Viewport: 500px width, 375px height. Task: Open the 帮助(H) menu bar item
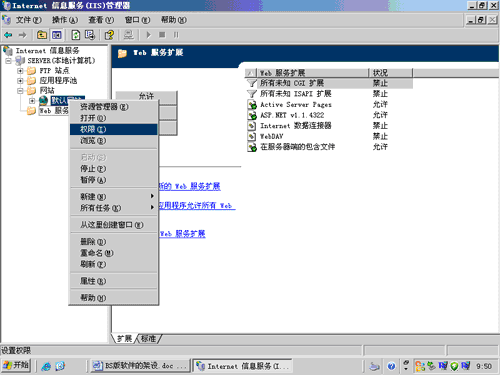coord(174,20)
